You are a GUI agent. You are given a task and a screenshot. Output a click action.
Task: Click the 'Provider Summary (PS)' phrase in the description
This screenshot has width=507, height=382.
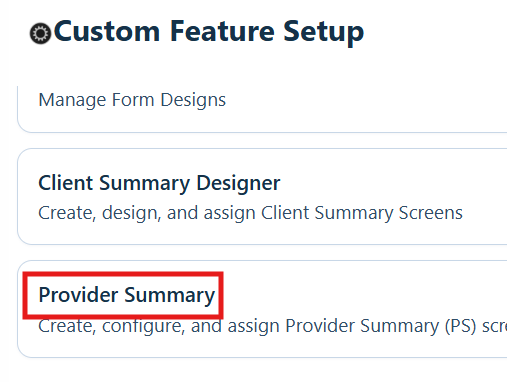pyautogui.click(x=381, y=326)
